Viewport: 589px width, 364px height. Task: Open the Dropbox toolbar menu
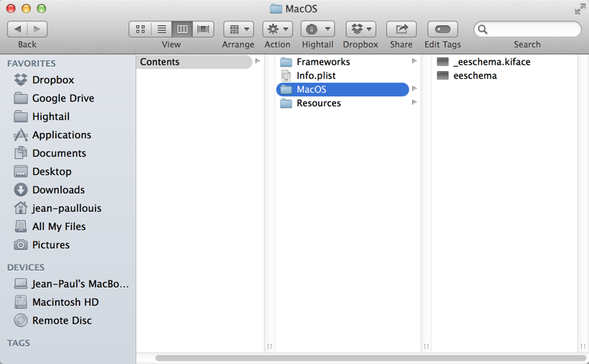click(361, 29)
